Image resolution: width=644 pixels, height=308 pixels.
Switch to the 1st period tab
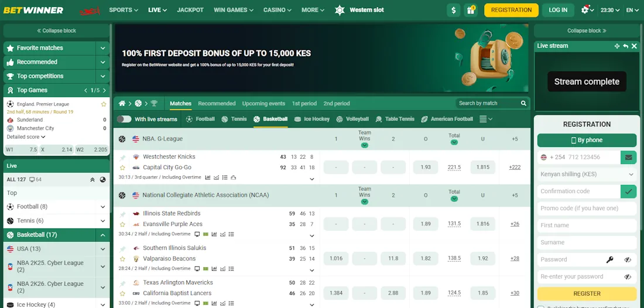(304, 104)
